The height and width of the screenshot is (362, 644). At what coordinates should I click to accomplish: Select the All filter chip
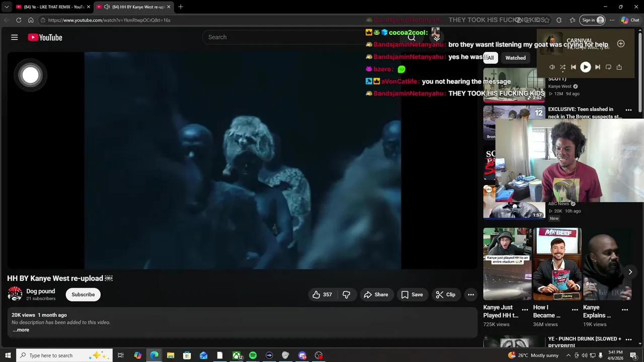click(x=491, y=58)
